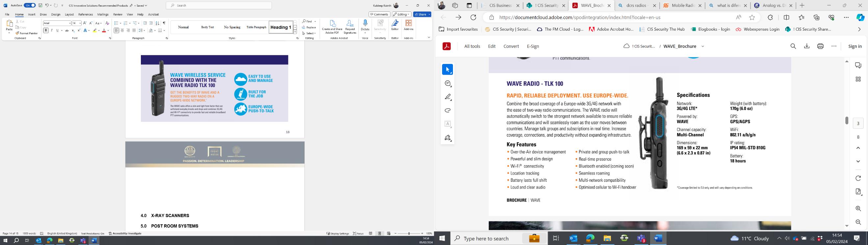
Task: Click Create and Share Adobe PDF icon
Action: [332, 27]
